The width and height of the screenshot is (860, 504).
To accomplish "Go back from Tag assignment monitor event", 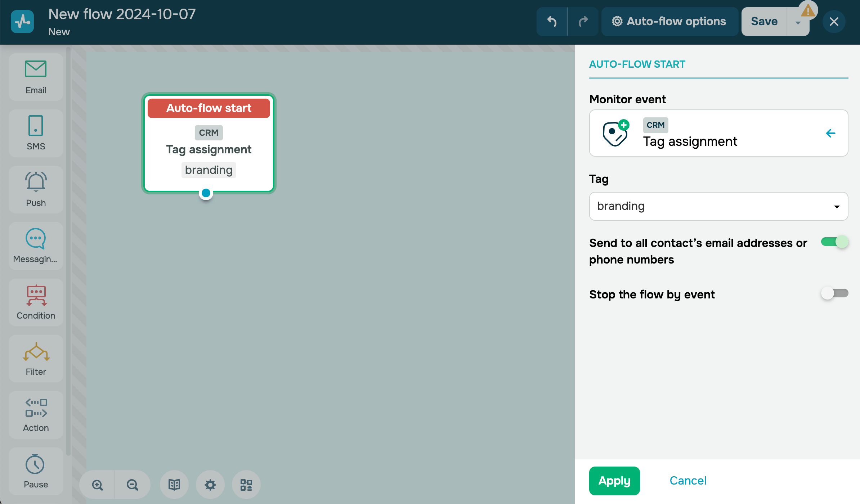I will (x=830, y=133).
